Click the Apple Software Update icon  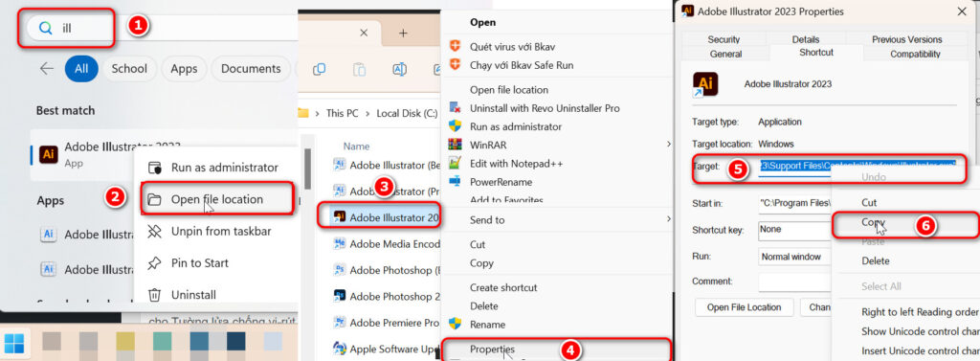[x=340, y=348]
